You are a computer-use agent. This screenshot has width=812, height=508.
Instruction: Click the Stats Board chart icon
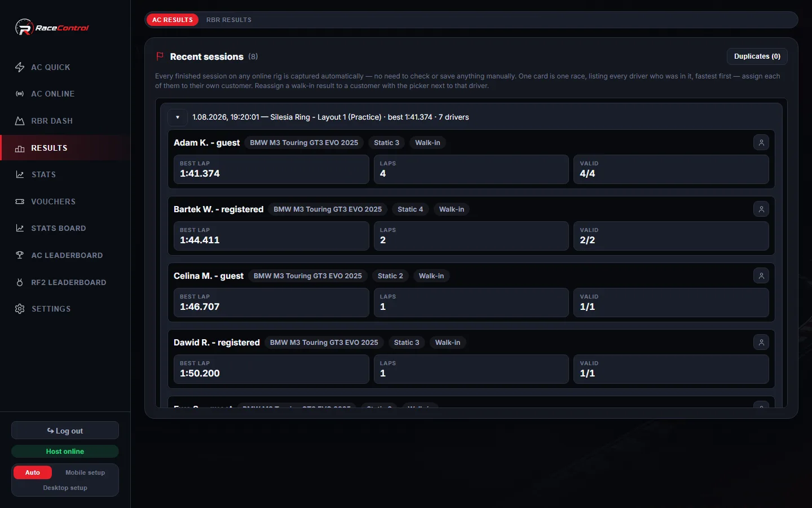20,228
